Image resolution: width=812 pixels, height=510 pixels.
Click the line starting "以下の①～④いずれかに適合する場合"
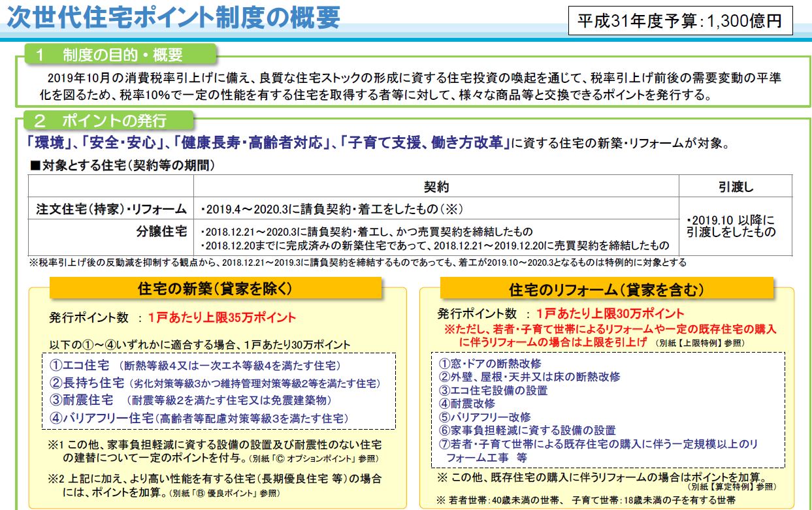200,344
